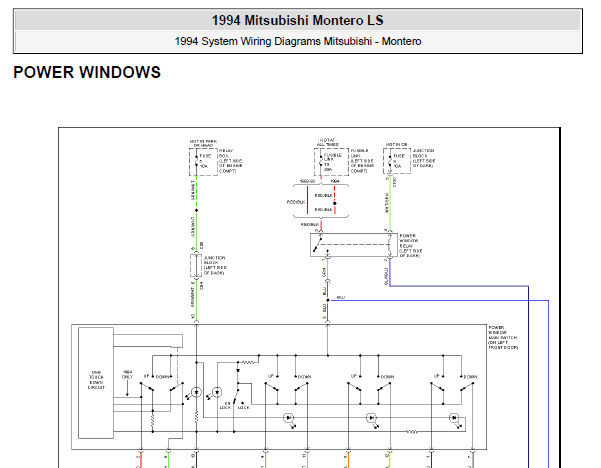Click the purple wire below the main switch
The width and height of the screenshot is (601, 468).
(431, 460)
